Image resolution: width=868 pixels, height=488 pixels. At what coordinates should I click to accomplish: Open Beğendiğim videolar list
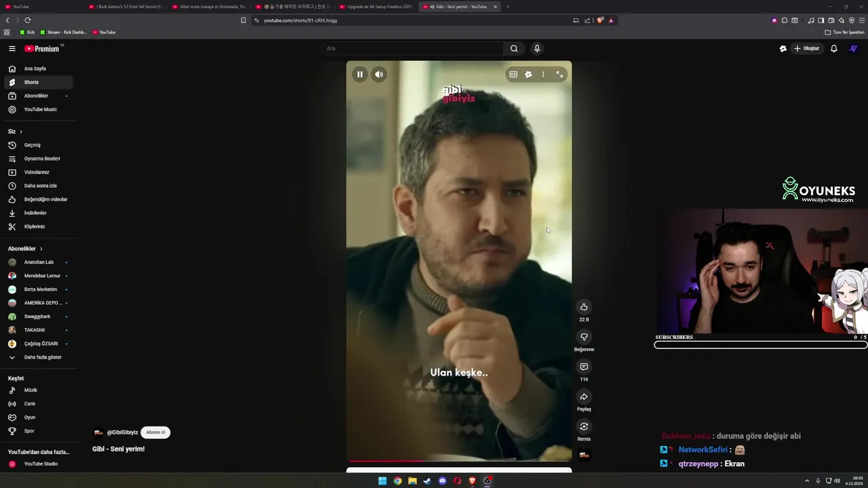click(39, 199)
